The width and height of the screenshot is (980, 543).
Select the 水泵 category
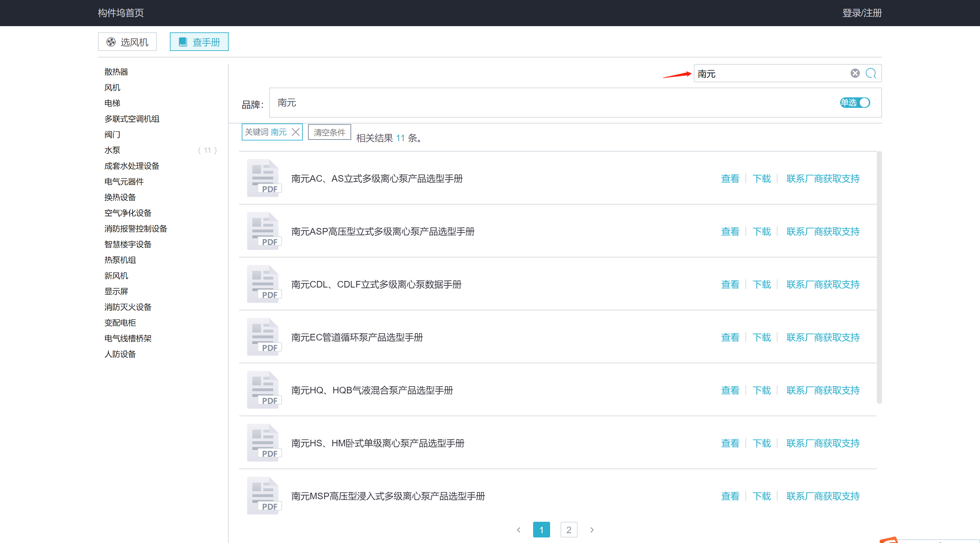click(x=112, y=150)
